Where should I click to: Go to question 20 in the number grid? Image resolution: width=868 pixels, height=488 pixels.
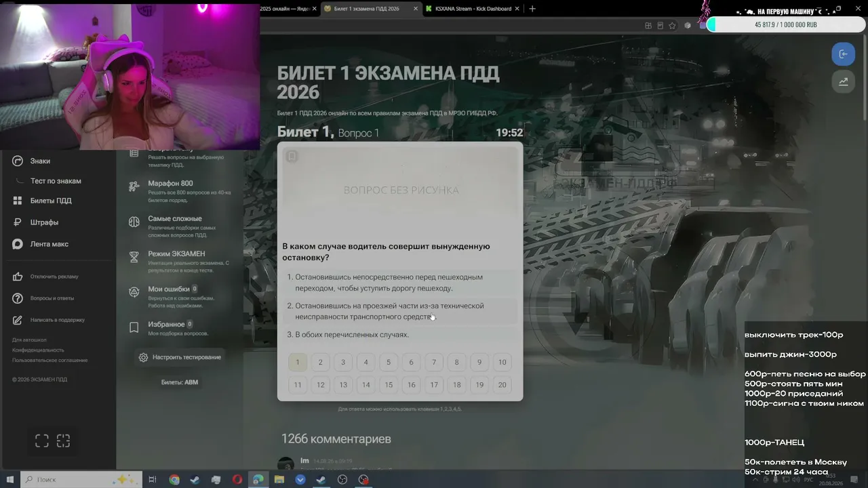(502, 385)
